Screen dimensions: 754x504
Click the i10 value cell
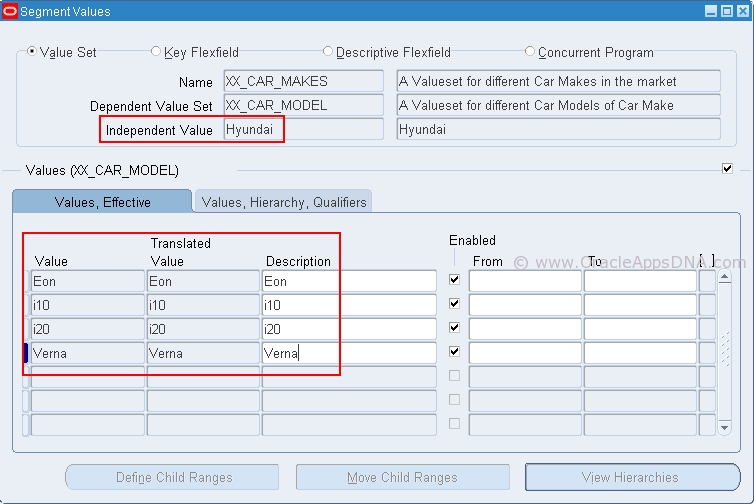tap(88, 305)
